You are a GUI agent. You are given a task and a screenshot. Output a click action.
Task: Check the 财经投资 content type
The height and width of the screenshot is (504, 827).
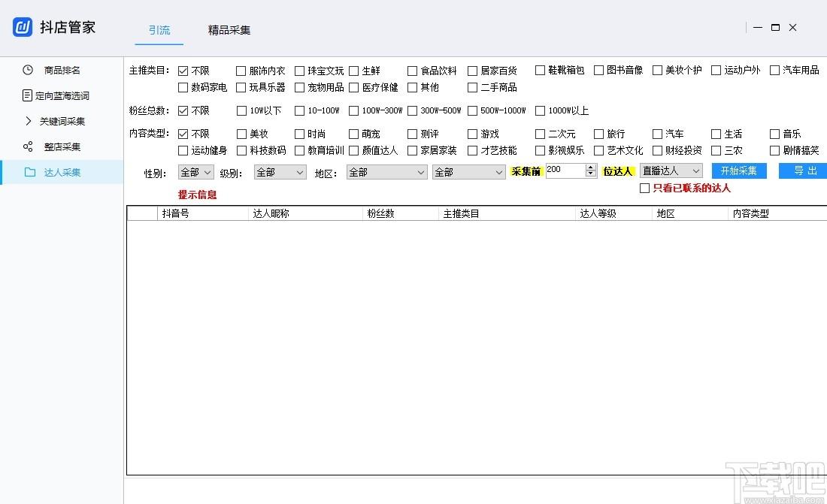(657, 151)
